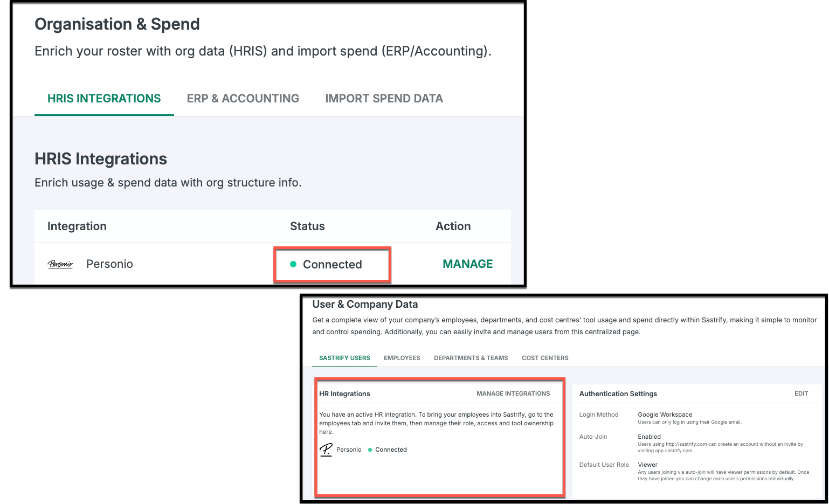
Task: Click green status dot beside Personio in HR card
Action: click(370, 450)
